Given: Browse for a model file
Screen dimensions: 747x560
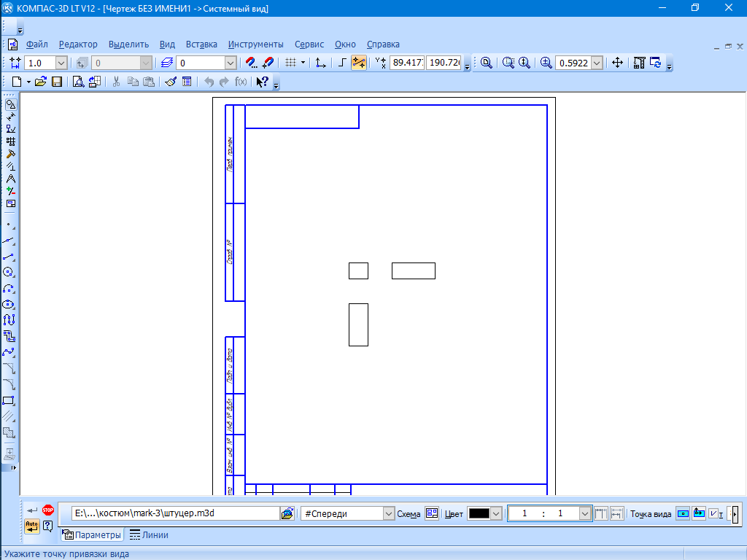Looking at the screenshot, I should (x=287, y=513).
